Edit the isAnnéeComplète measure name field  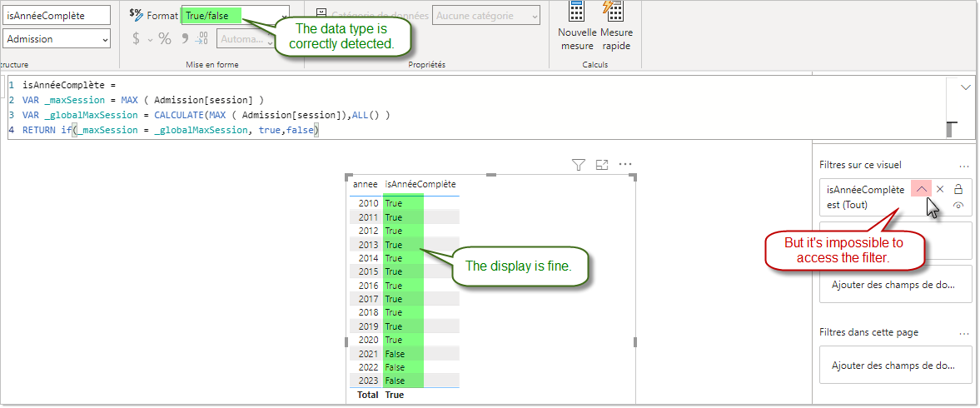point(57,16)
